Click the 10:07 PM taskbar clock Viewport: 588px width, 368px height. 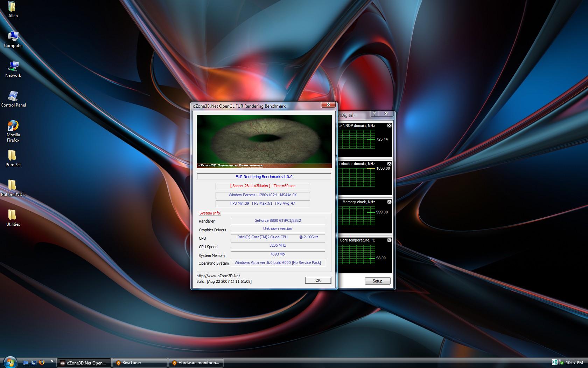click(x=575, y=363)
